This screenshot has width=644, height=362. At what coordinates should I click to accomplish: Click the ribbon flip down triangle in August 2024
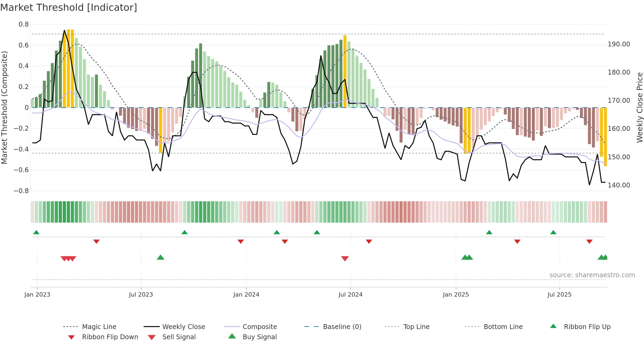369,242
